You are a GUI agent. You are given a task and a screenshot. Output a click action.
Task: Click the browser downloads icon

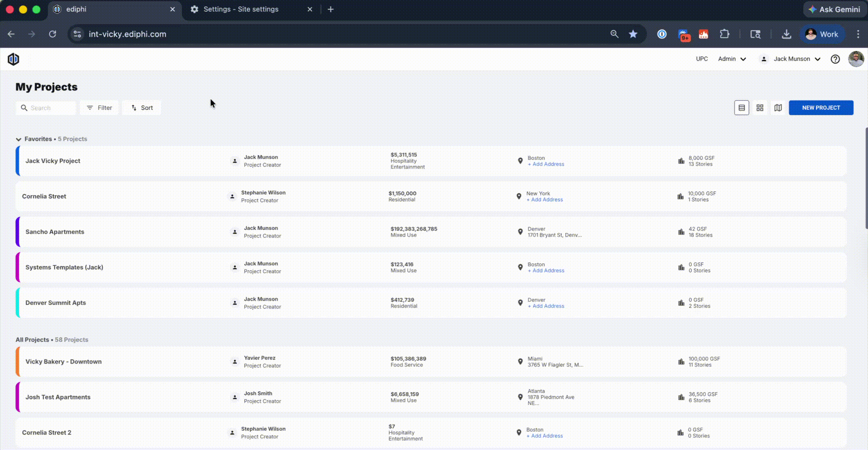pyautogui.click(x=786, y=34)
